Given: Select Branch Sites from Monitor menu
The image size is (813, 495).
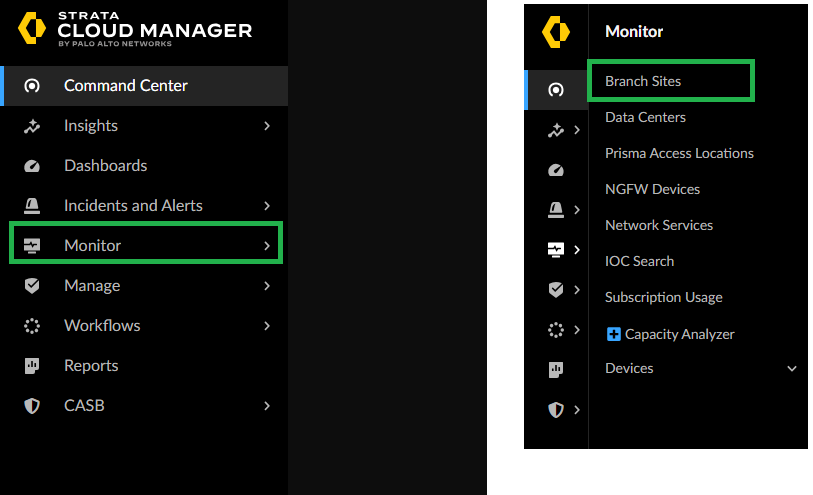Looking at the screenshot, I should (x=643, y=81).
